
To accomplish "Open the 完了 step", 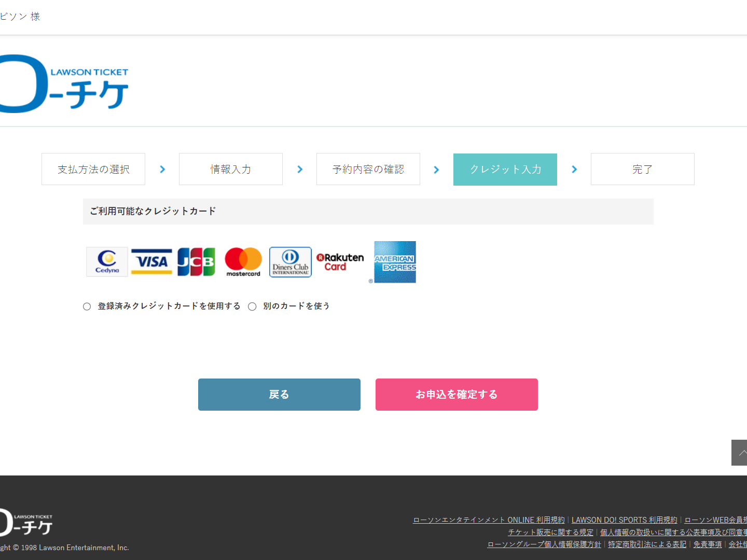I will pos(643,169).
